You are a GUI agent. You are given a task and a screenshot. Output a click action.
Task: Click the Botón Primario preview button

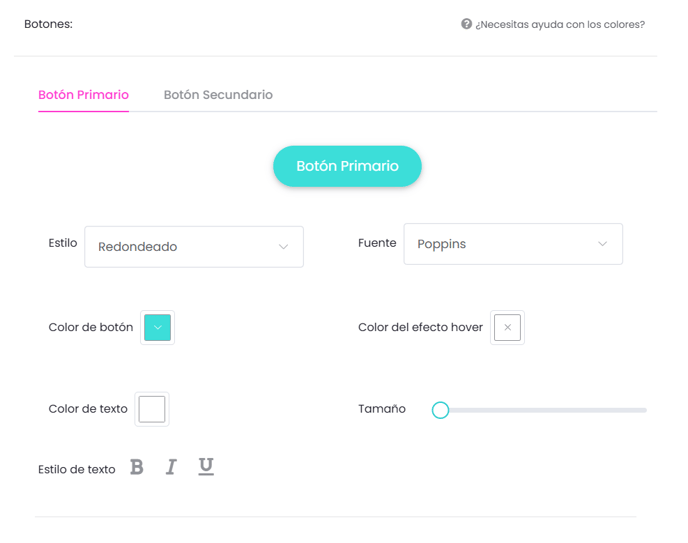coord(347,166)
